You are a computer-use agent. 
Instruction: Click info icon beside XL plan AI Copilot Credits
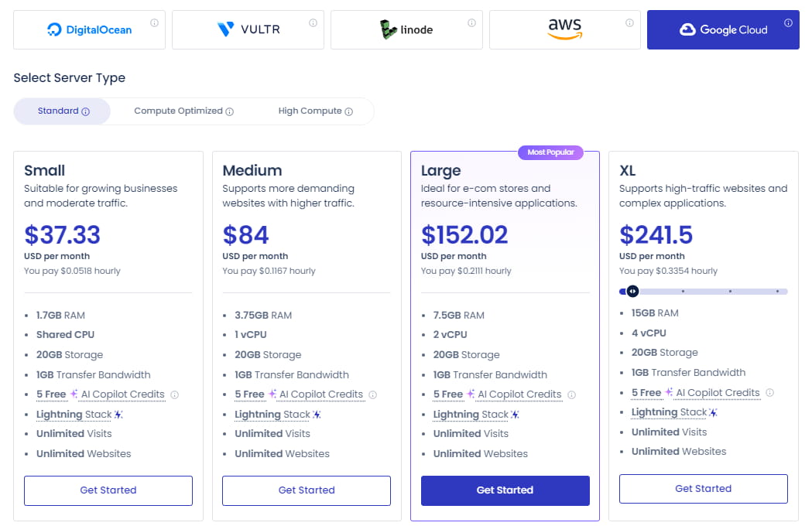tap(769, 393)
